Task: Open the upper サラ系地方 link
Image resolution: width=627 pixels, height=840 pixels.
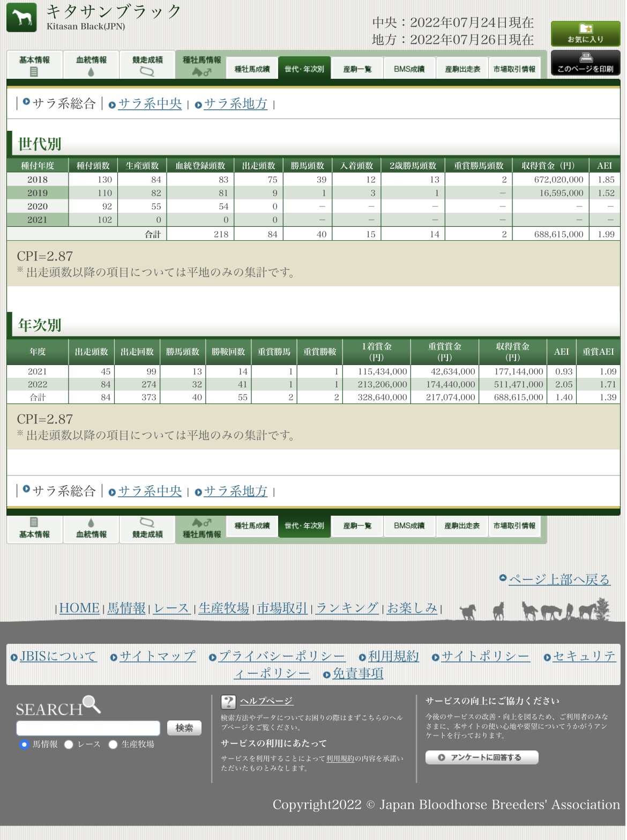Action: [235, 103]
